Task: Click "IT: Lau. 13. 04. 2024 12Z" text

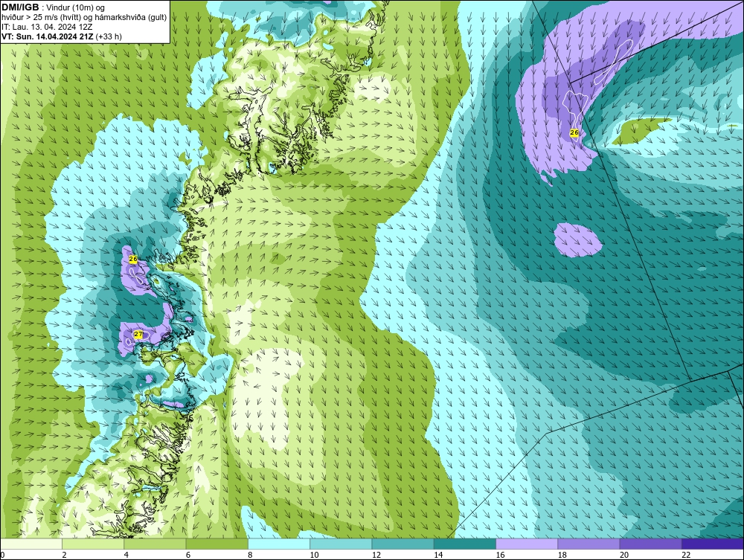Action: [x=47, y=27]
